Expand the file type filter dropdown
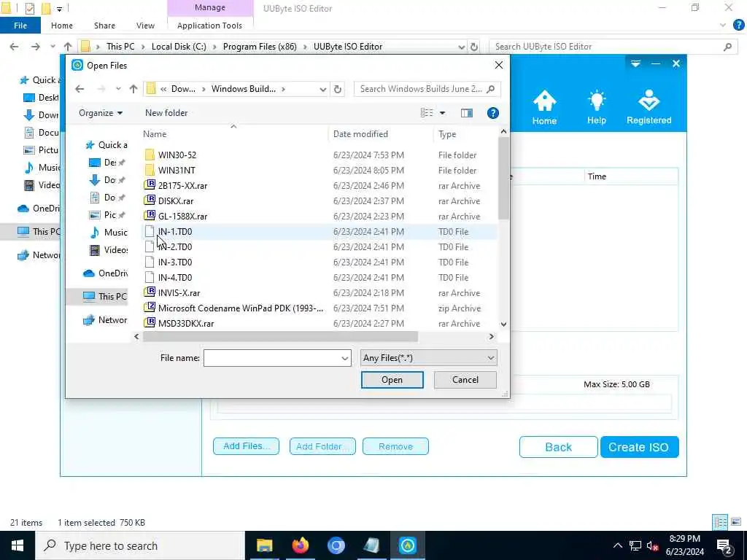This screenshot has width=747, height=560. [x=491, y=358]
